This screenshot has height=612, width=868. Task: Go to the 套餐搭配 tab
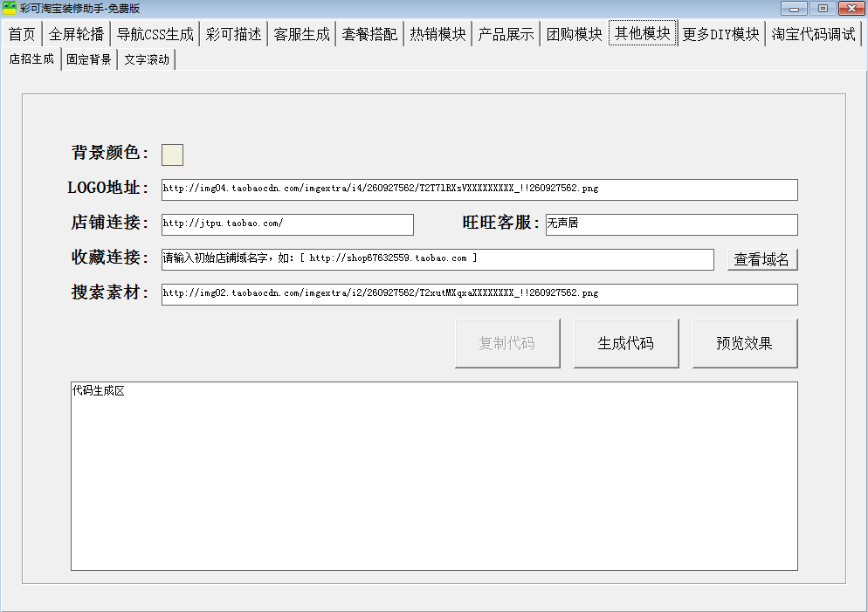[369, 35]
